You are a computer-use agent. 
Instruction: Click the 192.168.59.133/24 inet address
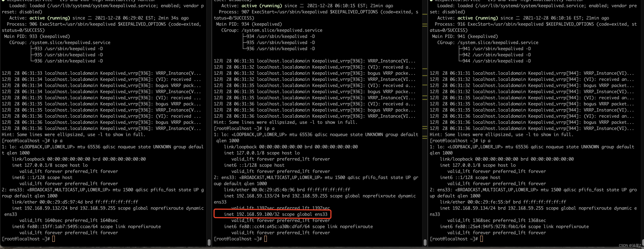(x=258, y=196)
